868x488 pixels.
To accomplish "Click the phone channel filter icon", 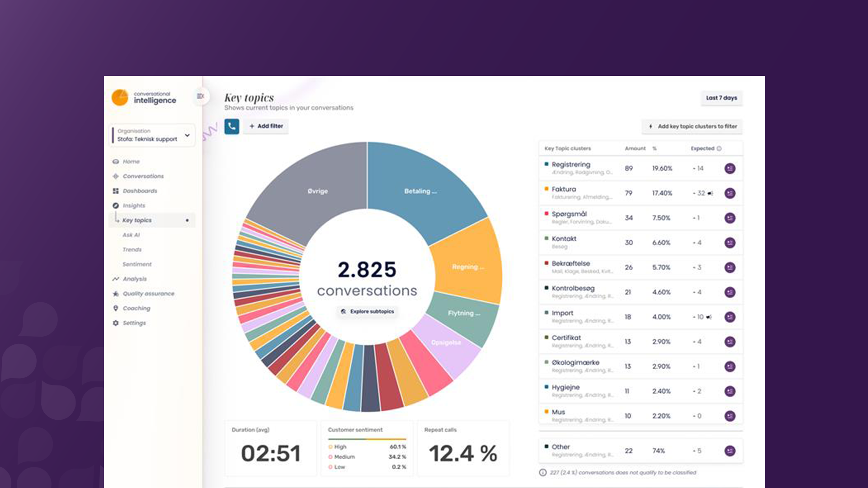I will coord(231,126).
